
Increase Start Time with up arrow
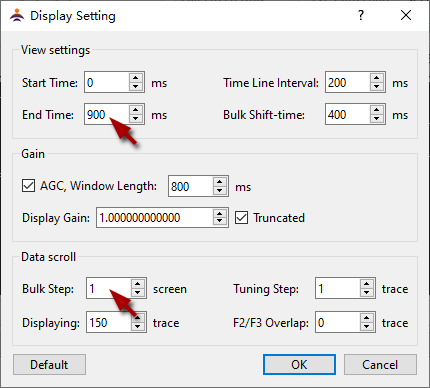[135, 78]
